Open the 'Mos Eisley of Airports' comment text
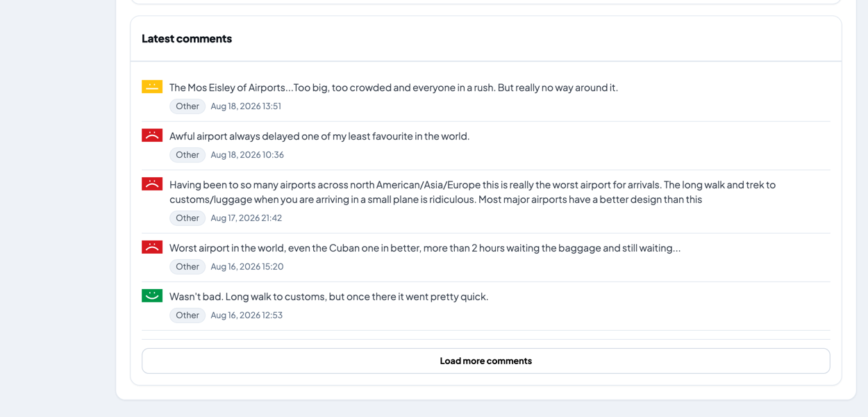 394,88
